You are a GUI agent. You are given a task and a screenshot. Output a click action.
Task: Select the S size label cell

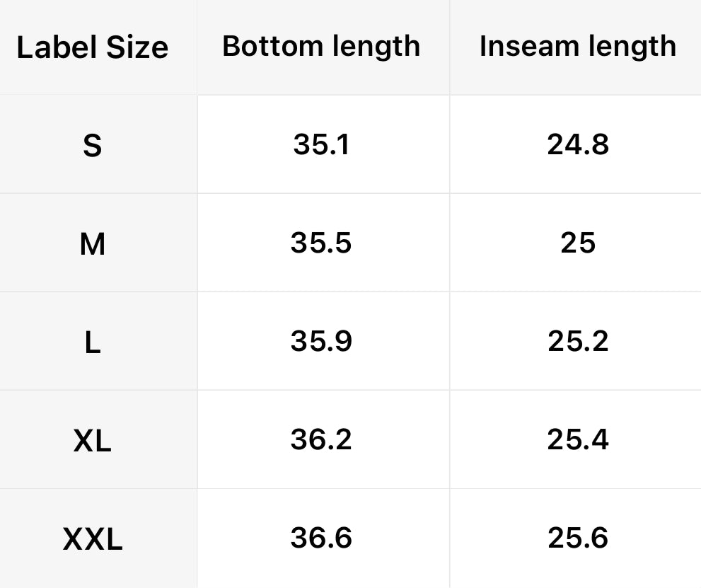point(92,146)
